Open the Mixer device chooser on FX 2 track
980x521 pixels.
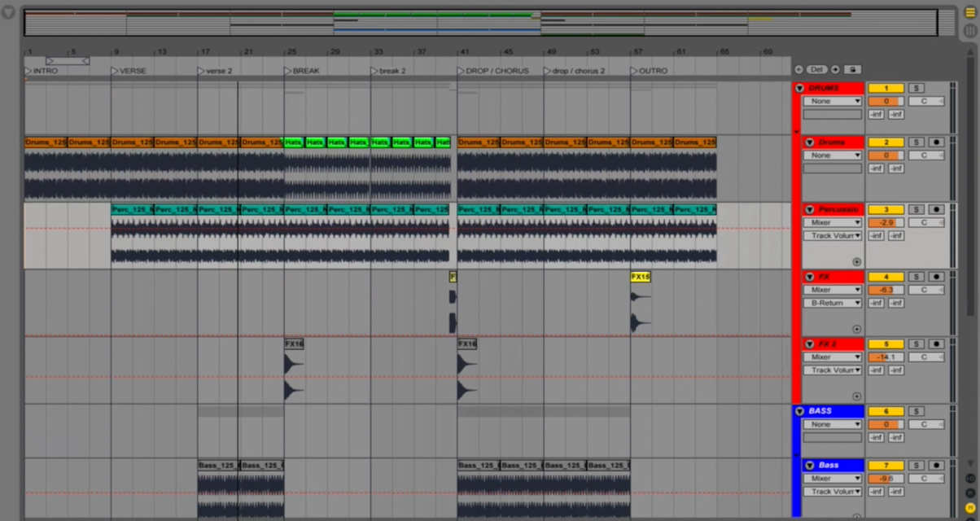(x=832, y=357)
